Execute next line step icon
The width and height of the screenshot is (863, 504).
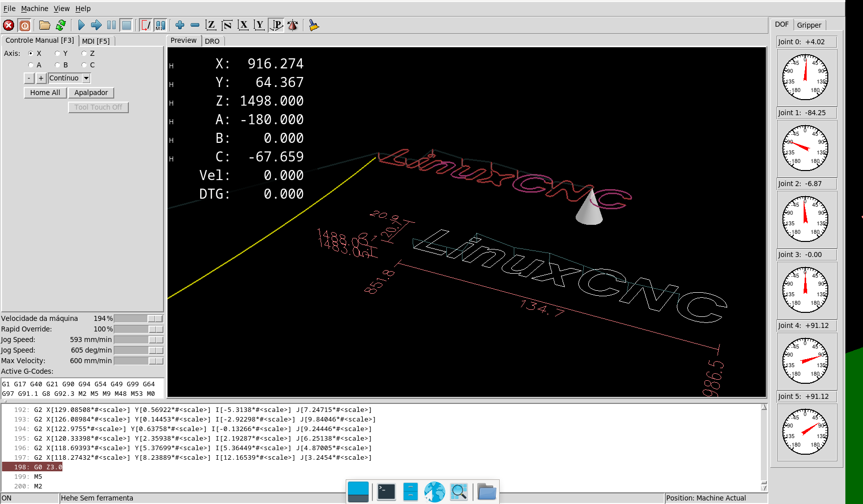click(x=96, y=25)
